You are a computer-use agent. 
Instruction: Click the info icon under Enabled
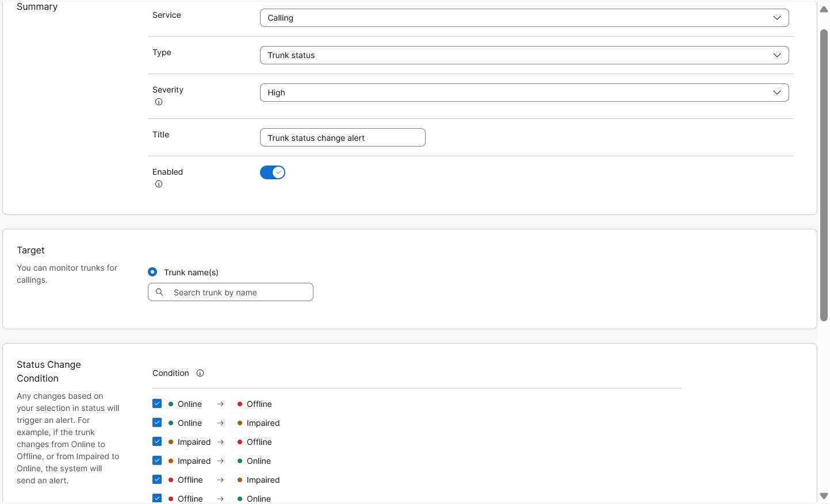tap(159, 184)
